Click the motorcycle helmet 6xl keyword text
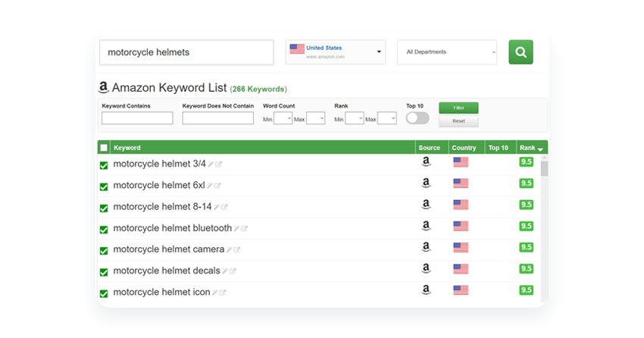The height and width of the screenshot is (338, 644). pyautogui.click(x=159, y=185)
